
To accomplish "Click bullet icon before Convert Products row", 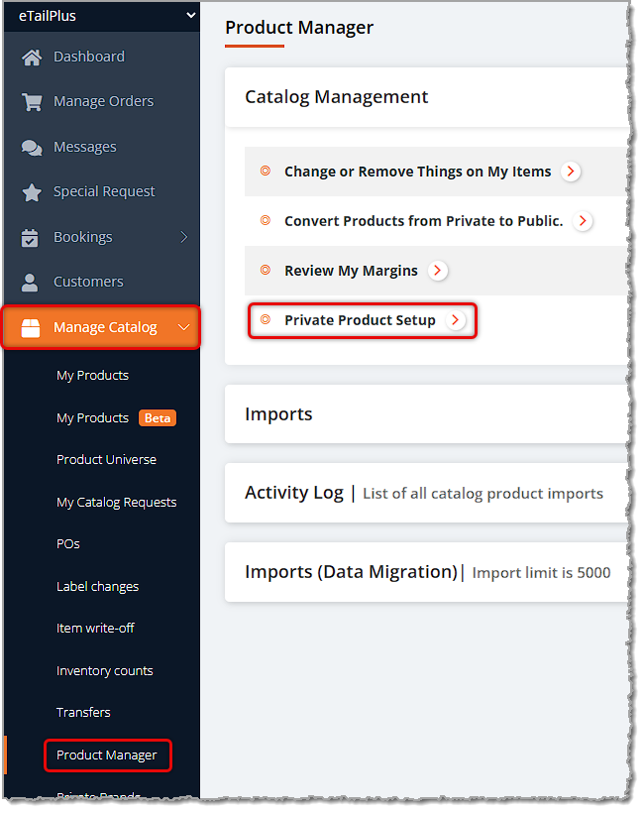I will click(266, 220).
